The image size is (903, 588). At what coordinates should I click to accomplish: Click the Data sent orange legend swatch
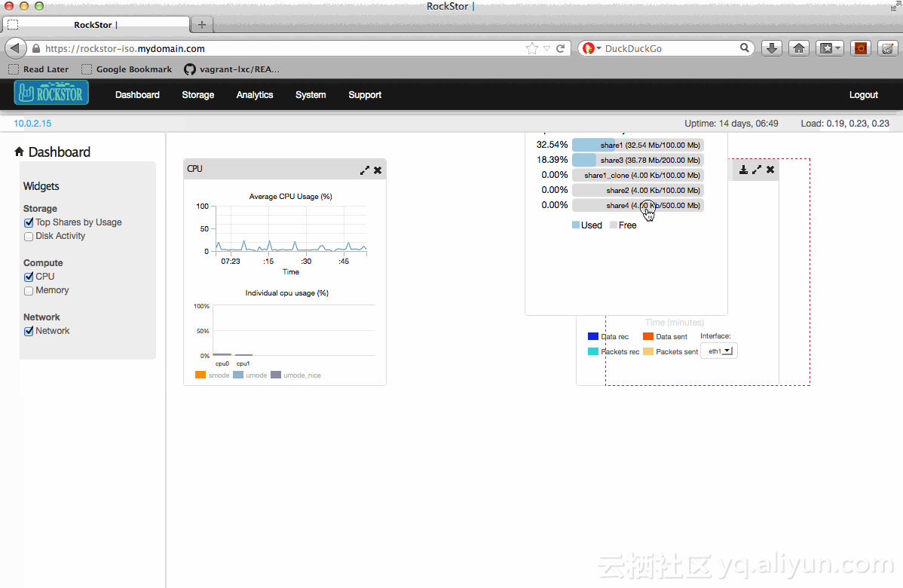point(648,336)
